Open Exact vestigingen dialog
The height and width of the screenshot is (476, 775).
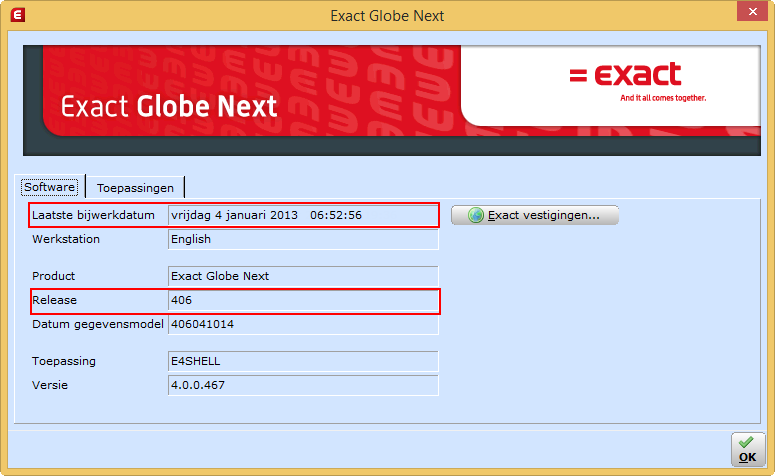[535, 215]
